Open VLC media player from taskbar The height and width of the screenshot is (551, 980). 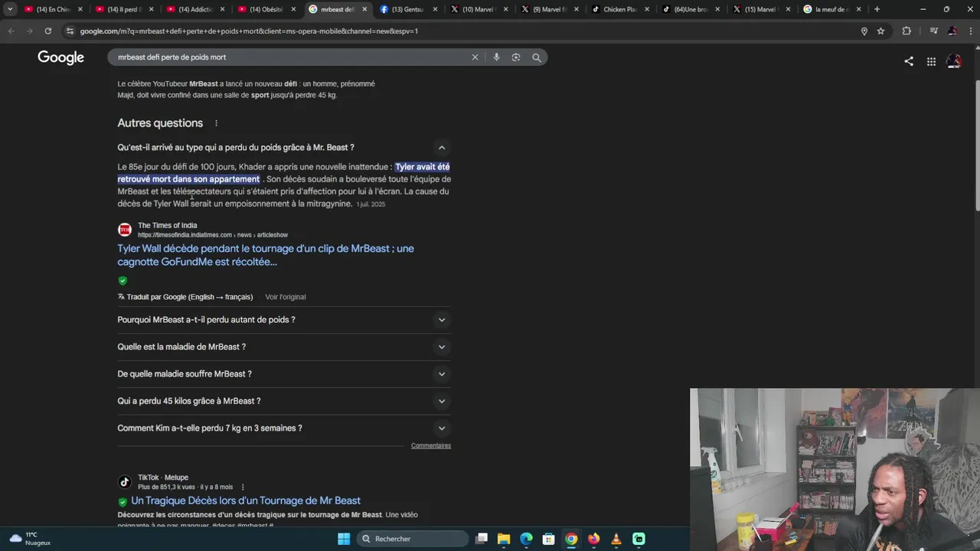click(616, 539)
